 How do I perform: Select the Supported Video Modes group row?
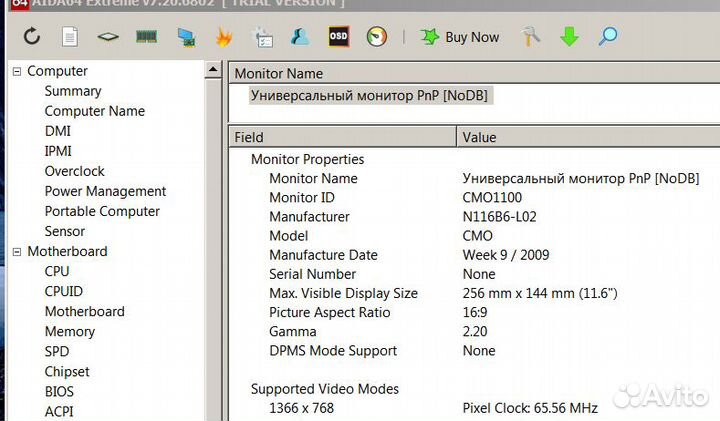(x=325, y=389)
